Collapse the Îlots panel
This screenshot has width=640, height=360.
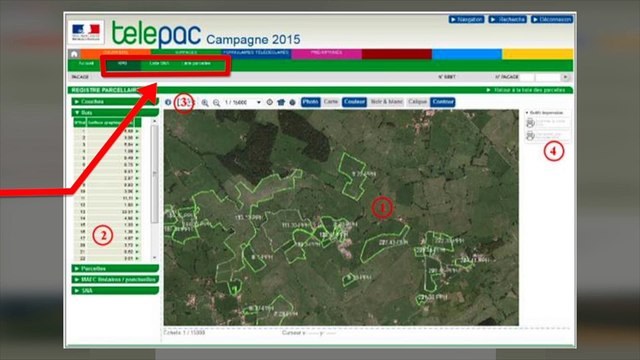(x=115, y=113)
